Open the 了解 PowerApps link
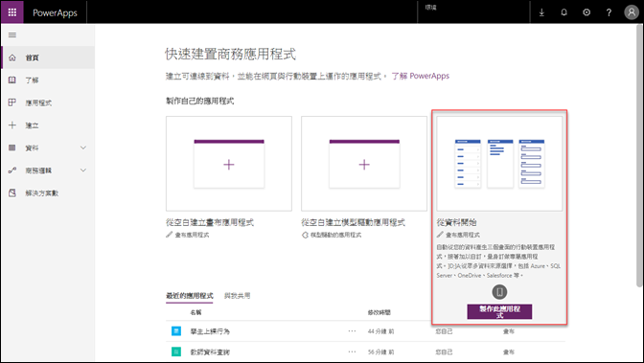Viewport: 644px width, 363px height. [420, 76]
